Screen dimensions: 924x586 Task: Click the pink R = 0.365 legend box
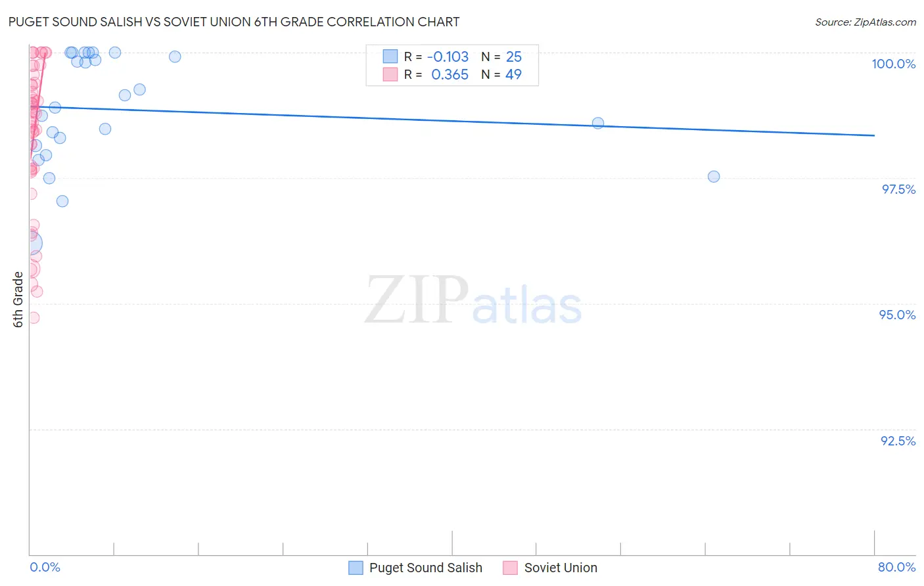390,74
